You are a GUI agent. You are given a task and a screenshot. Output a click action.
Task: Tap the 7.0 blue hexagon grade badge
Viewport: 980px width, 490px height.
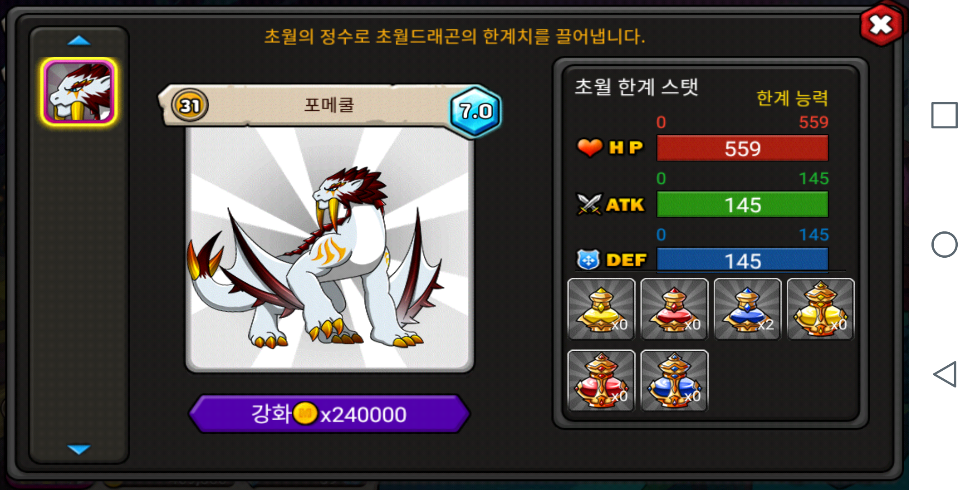point(475,111)
